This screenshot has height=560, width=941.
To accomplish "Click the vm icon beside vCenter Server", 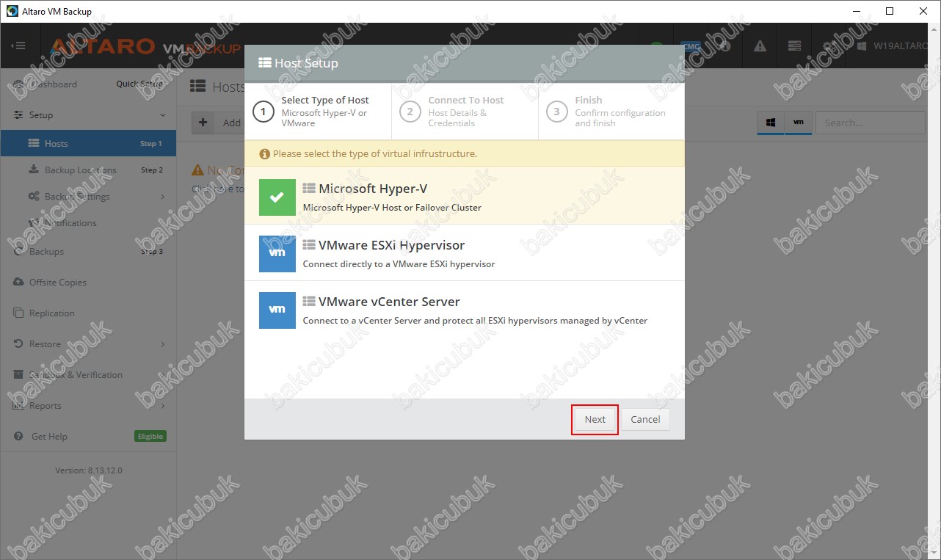I will click(x=277, y=310).
